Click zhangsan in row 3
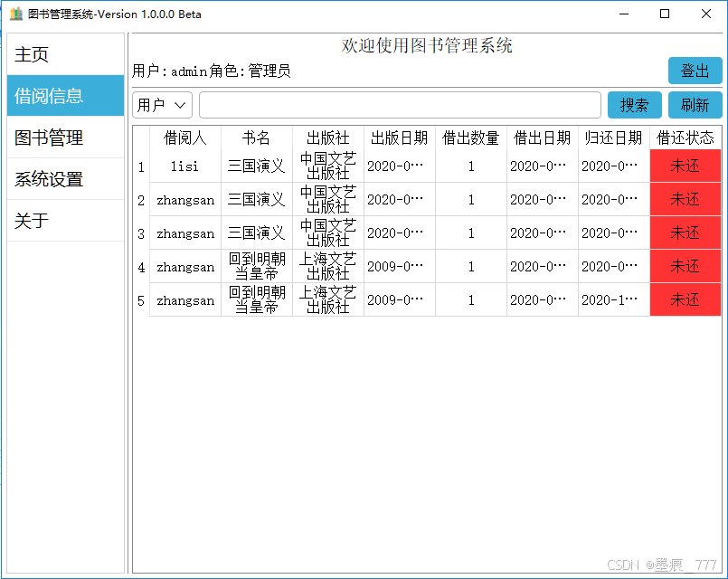Image resolution: width=728 pixels, height=579 pixels. click(x=185, y=233)
